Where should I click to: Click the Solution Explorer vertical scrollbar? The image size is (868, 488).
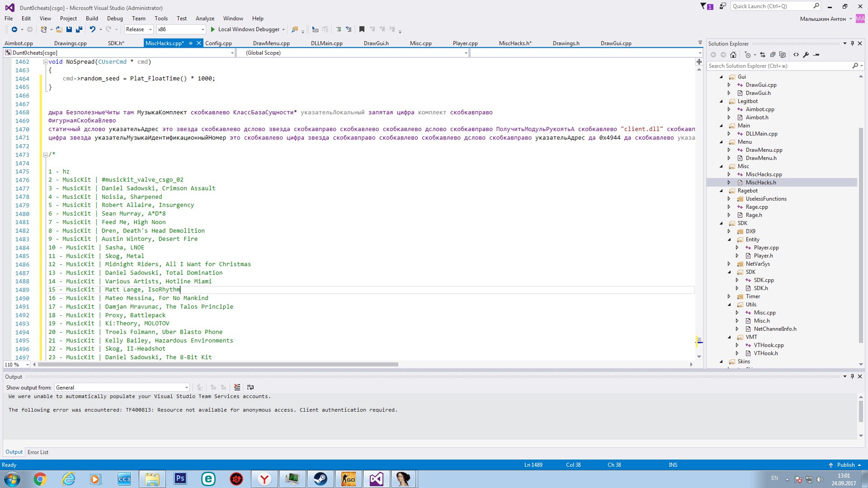[x=861, y=235]
